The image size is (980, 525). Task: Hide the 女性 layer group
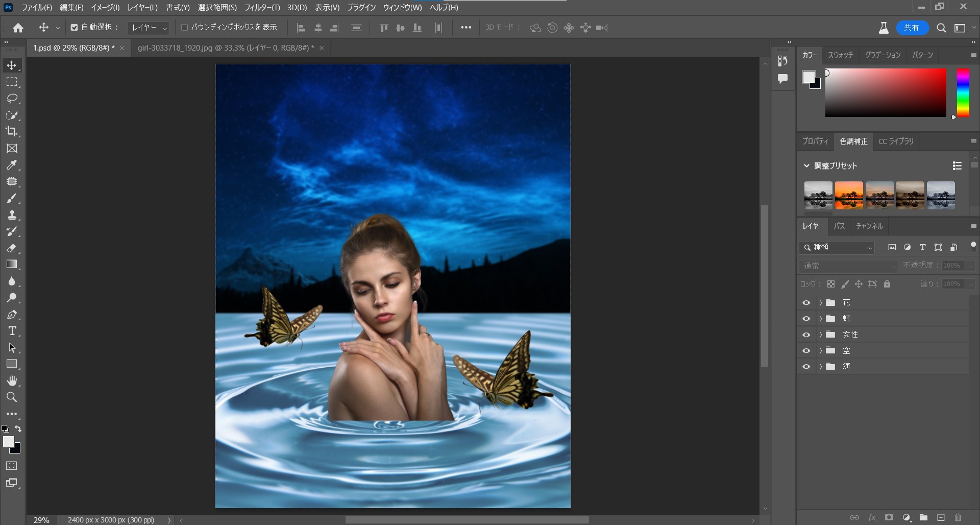tap(806, 335)
